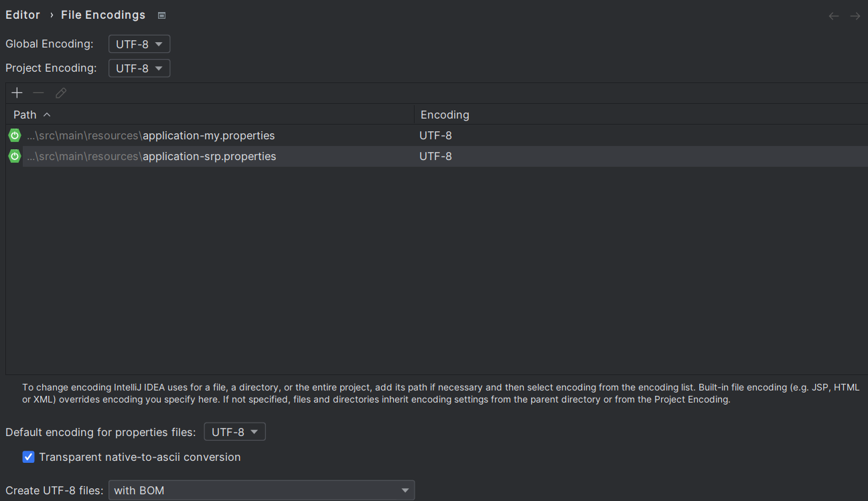Sort the table by Path column header
This screenshot has height=501, width=868.
[x=25, y=115]
